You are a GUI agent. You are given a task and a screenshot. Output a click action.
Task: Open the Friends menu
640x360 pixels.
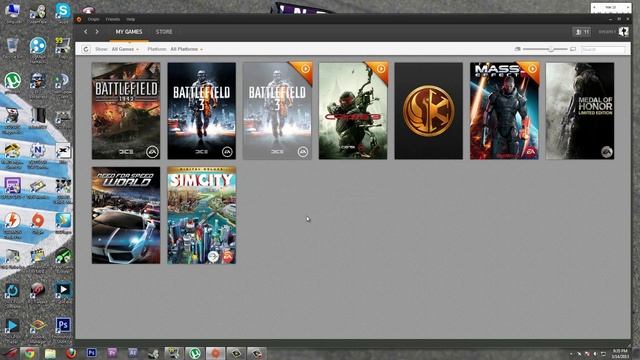(113, 19)
